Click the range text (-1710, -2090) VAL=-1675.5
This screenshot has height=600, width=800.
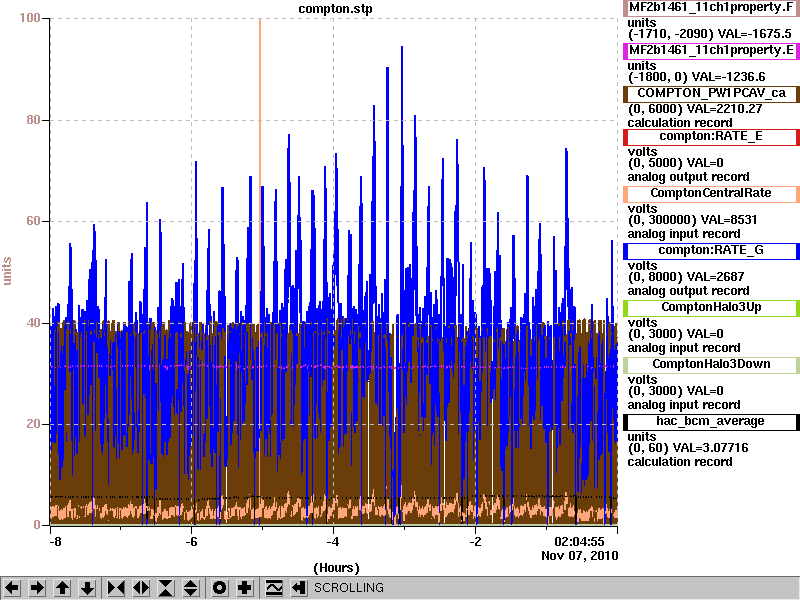click(709, 34)
